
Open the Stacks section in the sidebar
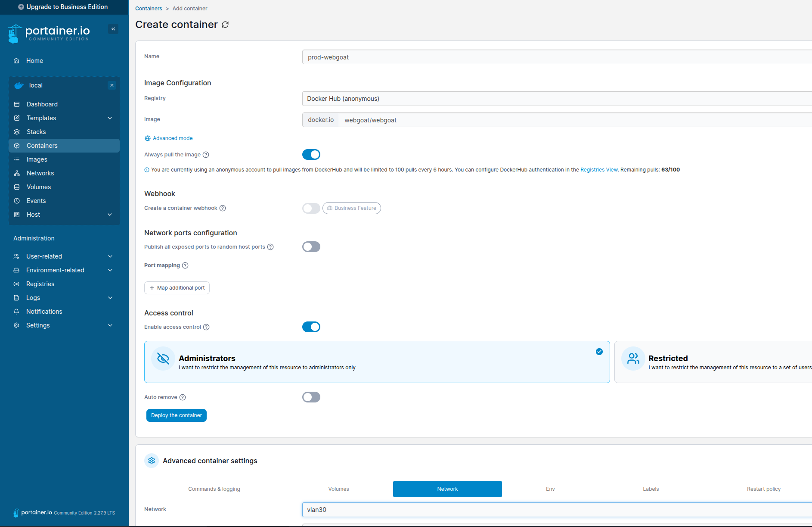[x=36, y=131]
